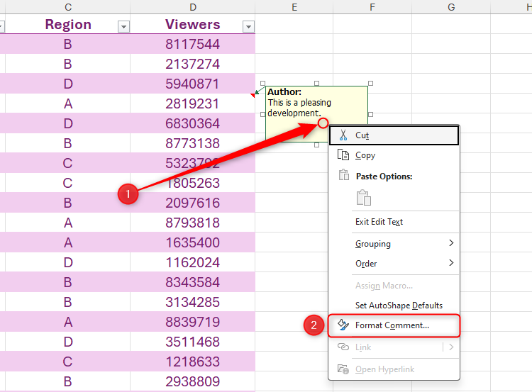532x392 pixels.
Task: Click the red comment indicator triangle
Action: 253,94
